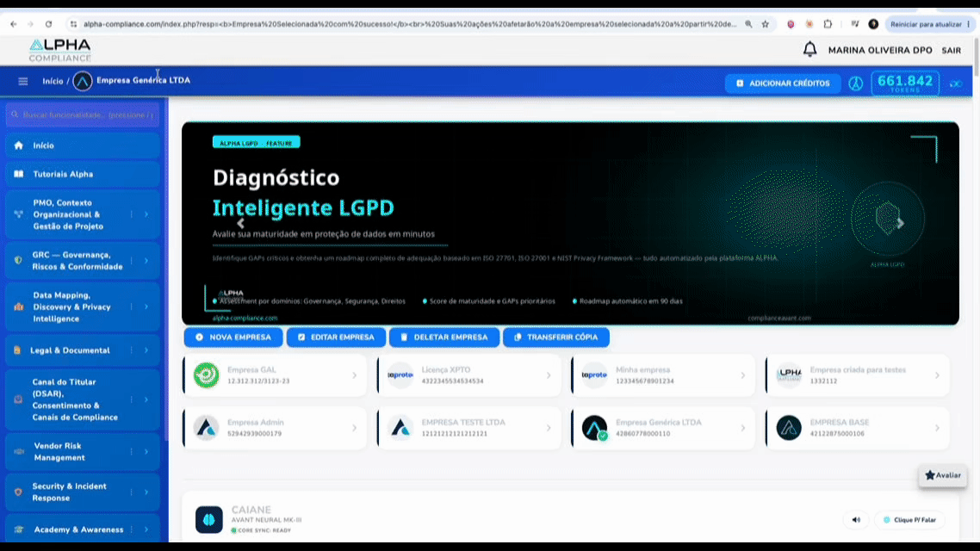Click the browser address bar URL
The height and width of the screenshot is (551, 980).
point(409,24)
